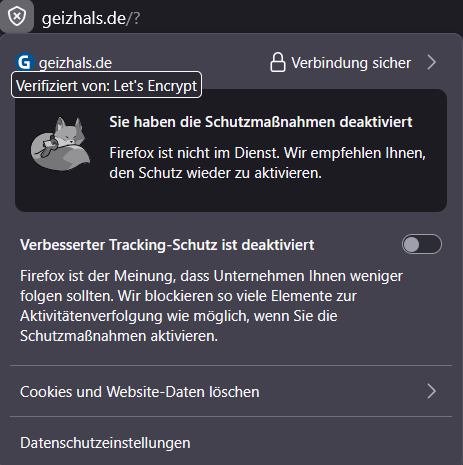Enable the Verbesserter Tracking-Schutz switch
The width and height of the screenshot is (463, 465).
point(422,244)
